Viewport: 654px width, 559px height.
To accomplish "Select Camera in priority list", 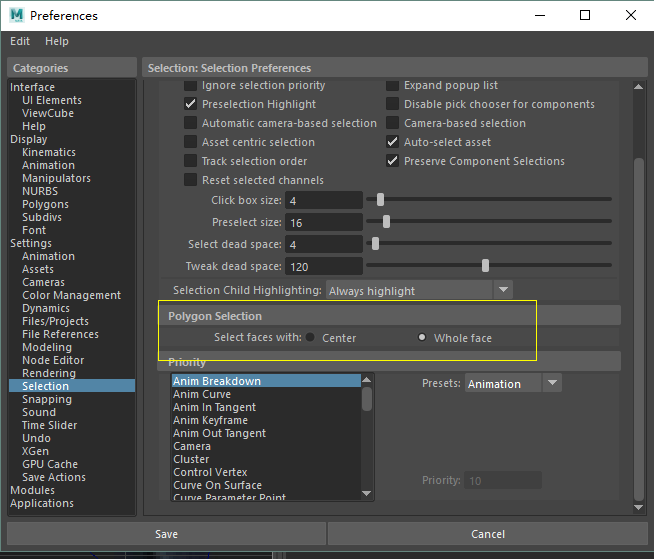I will tap(266, 446).
